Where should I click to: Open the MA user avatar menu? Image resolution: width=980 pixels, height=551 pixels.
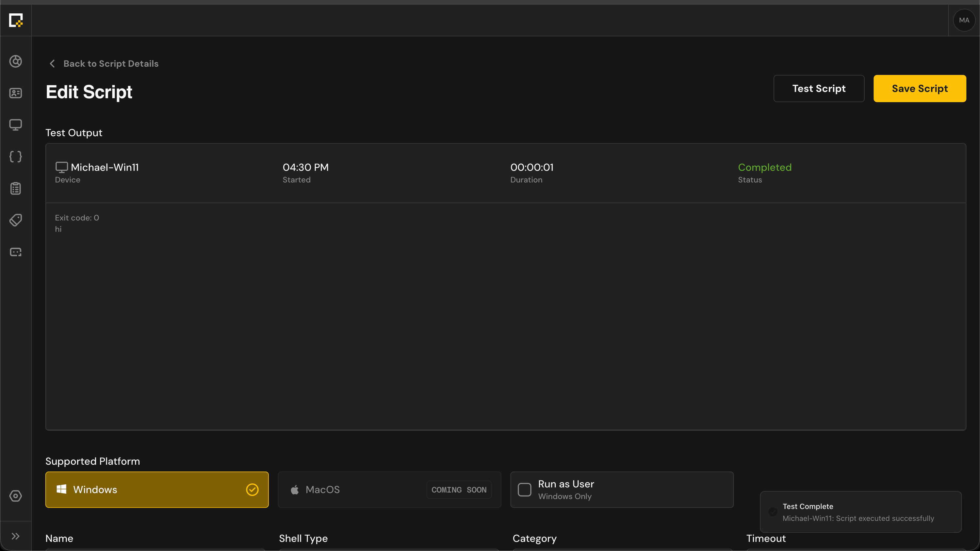(x=964, y=20)
